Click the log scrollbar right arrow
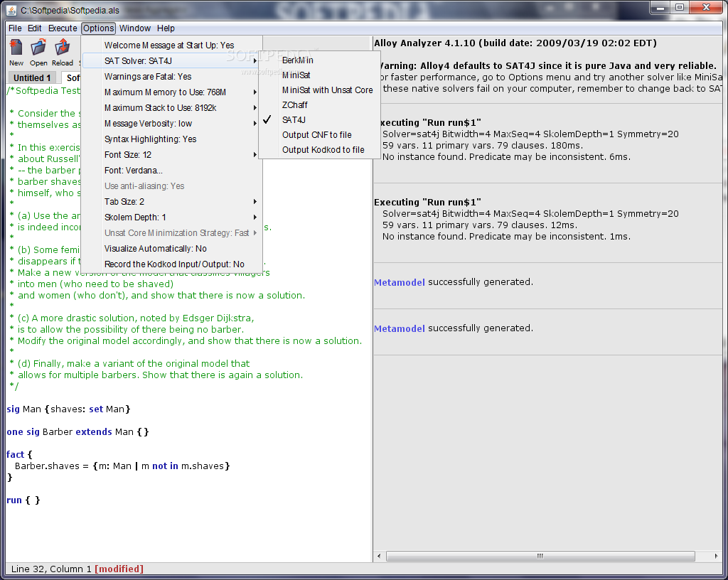The height and width of the screenshot is (580, 728). pos(715,556)
